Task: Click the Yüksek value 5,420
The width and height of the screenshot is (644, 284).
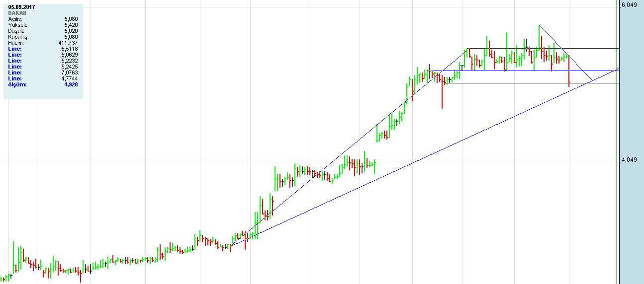Action: coord(71,25)
